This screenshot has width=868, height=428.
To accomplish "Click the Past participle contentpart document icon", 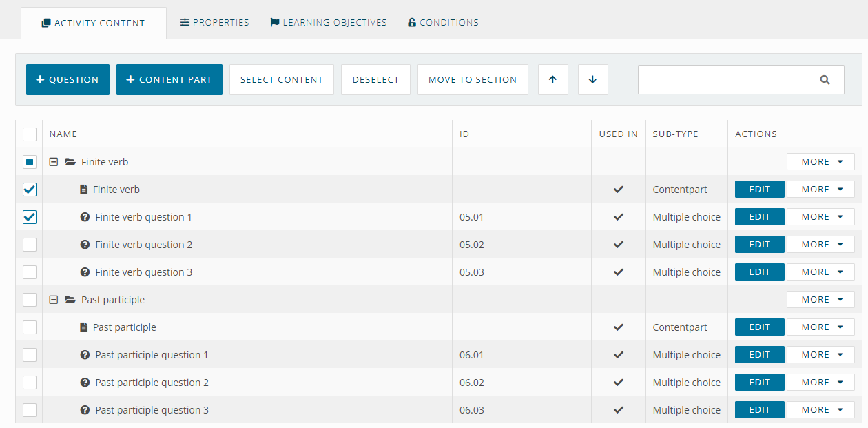I will pos(83,327).
